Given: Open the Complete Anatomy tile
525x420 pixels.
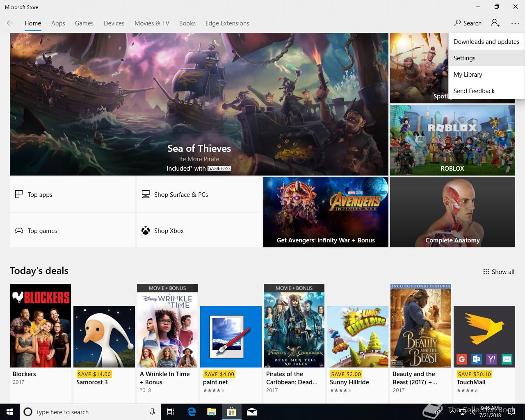Looking at the screenshot, I should click(x=452, y=212).
